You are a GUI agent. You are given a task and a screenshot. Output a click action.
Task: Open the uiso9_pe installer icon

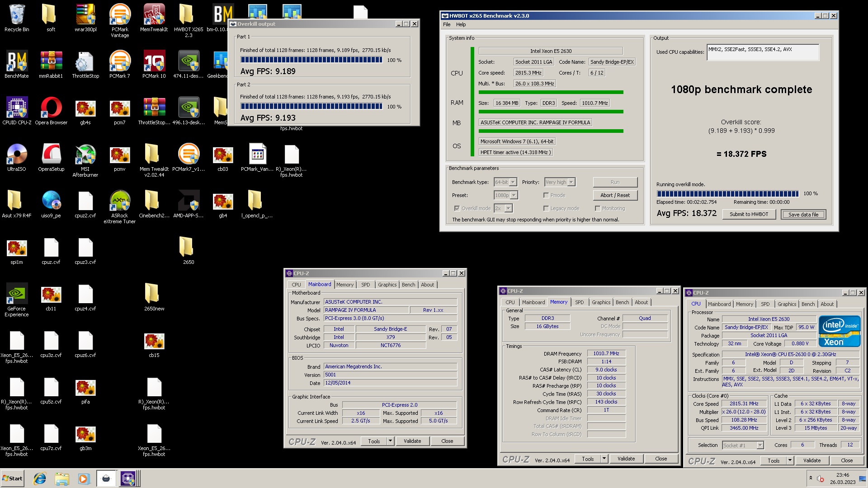tap(51, 204)
